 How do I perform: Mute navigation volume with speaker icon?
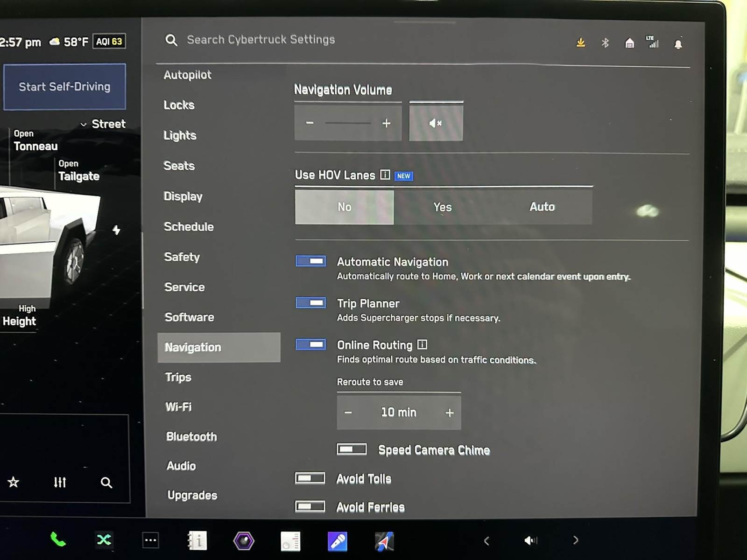[x=436, y=123]
